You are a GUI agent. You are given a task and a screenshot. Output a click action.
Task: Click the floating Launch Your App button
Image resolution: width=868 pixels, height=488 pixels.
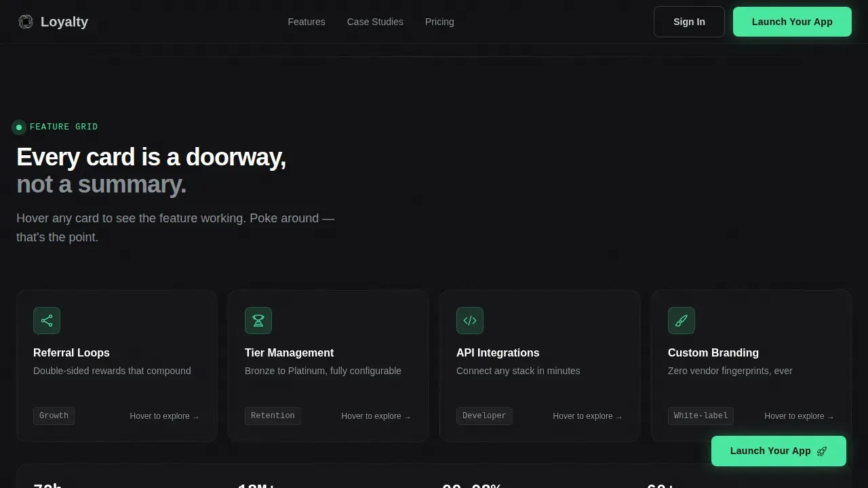(x=778, y=451)
